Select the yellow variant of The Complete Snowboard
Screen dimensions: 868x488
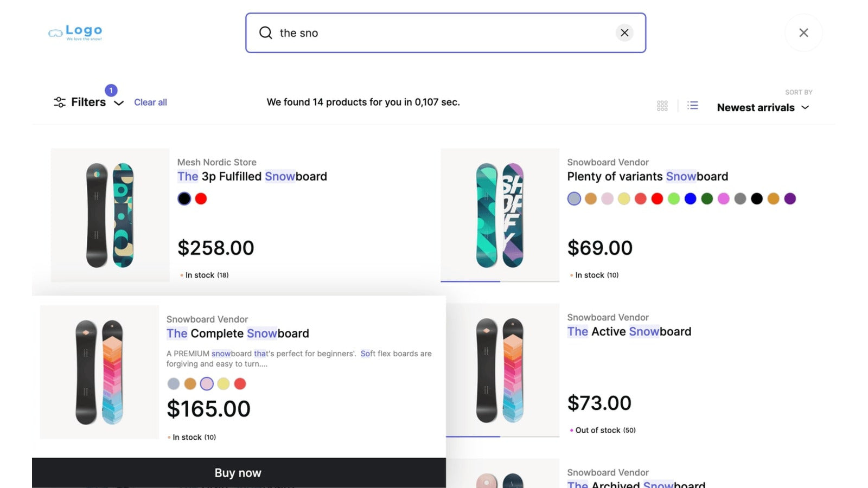coord(223,383)
